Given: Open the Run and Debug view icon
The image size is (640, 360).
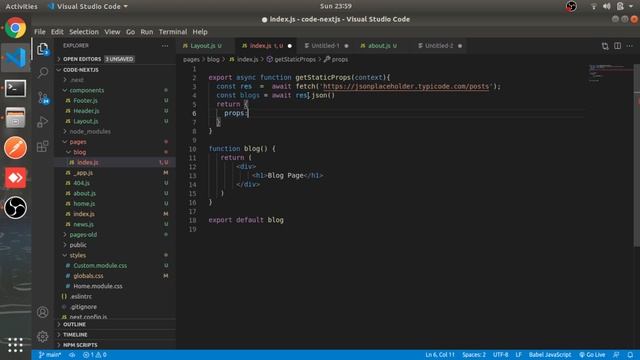Looking at the screenshot, I should (x=42, y=122).
